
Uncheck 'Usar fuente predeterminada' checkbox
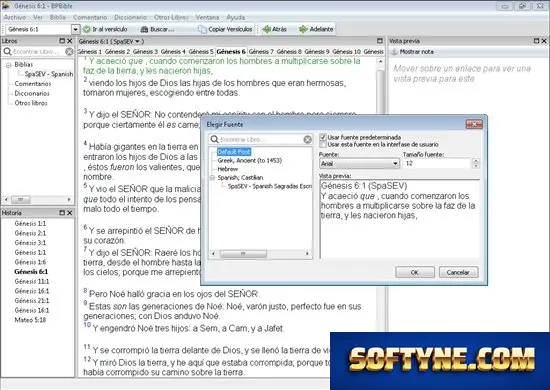click(323, 137)
